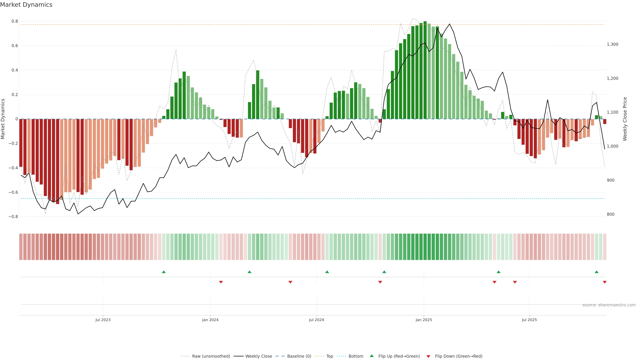
Task: Click the source: sharemaestro.com text
Action: pyautogui.click(x=609, y=305)
